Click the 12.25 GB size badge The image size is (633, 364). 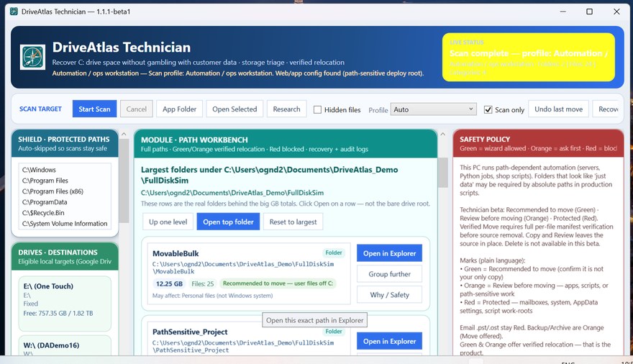pos(169,283)
